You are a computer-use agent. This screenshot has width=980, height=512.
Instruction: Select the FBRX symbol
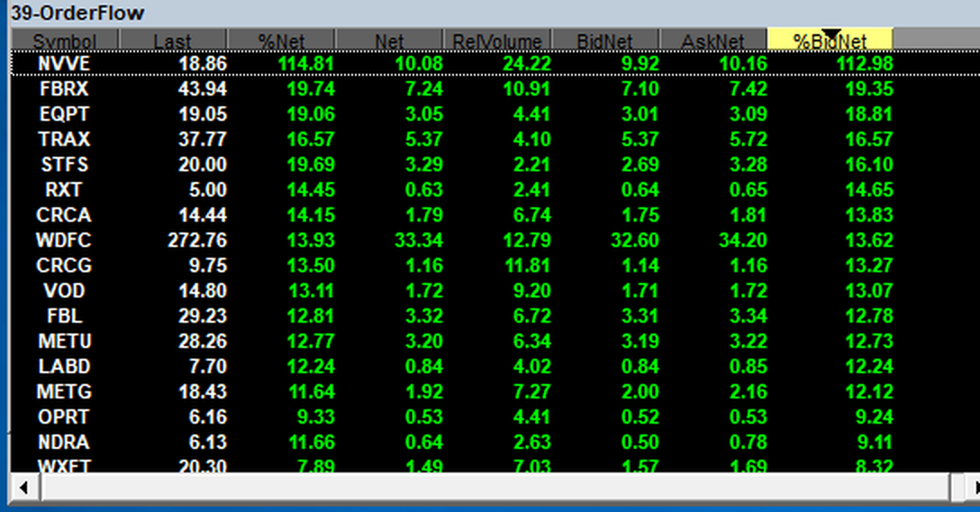(x=64, y=88)
